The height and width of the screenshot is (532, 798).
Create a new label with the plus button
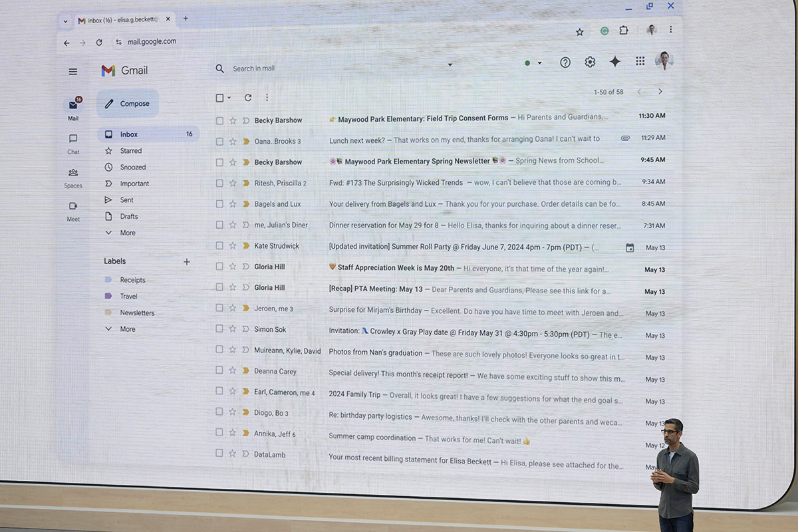187,261
